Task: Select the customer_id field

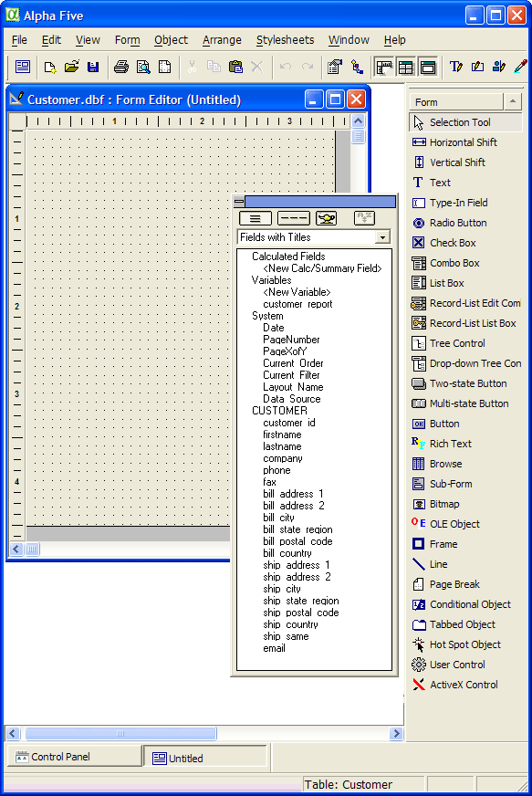Action: coord(289,423)
